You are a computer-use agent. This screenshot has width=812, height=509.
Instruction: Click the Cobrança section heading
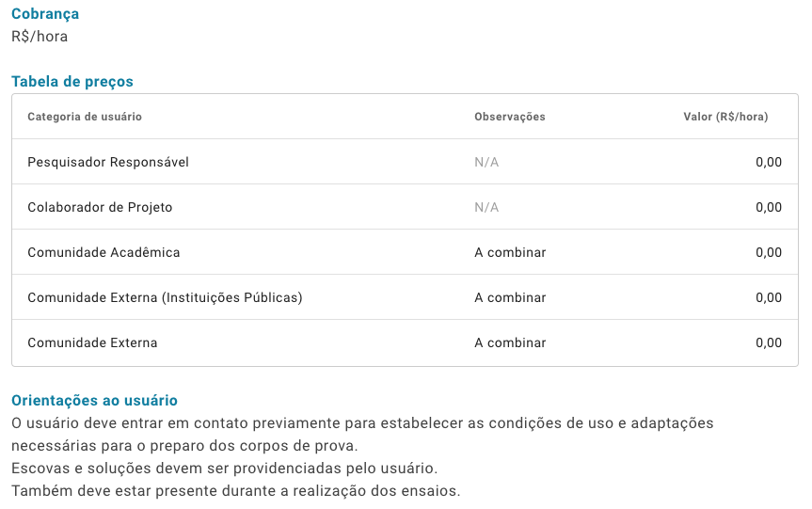(x=45, y=14)
